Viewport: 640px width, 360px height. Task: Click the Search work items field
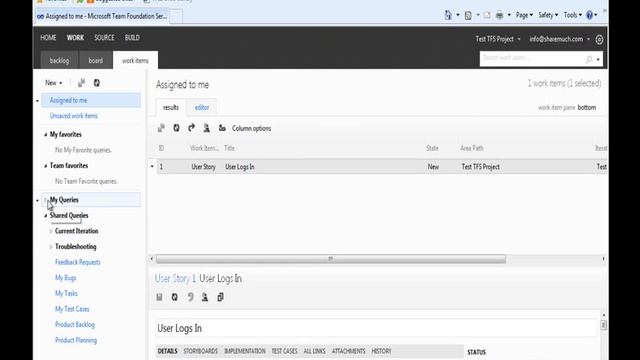click(x=532, y=58)
